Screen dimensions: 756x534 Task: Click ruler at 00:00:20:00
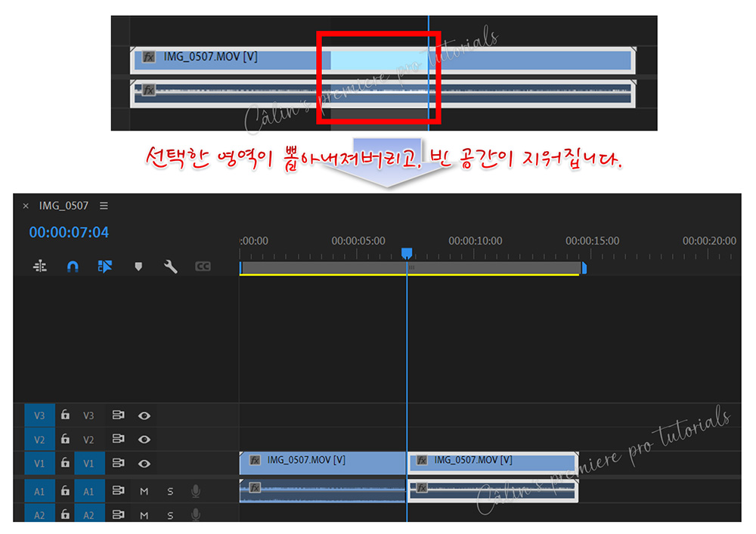pos(709,241)
